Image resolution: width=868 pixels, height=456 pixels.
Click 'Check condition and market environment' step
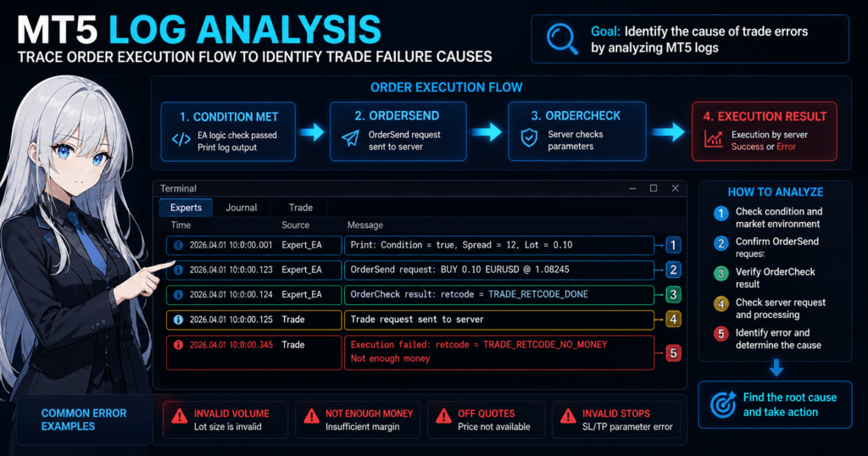778,218
